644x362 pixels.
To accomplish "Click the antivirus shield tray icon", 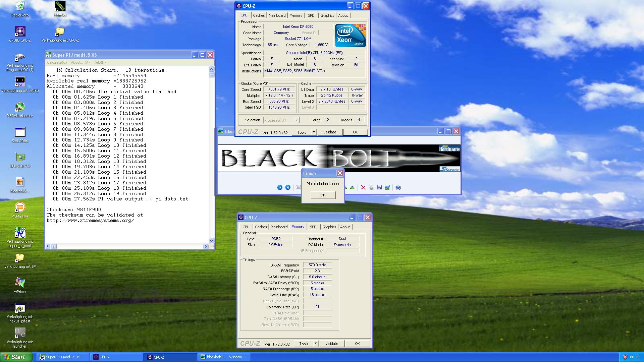I will 625,357.
